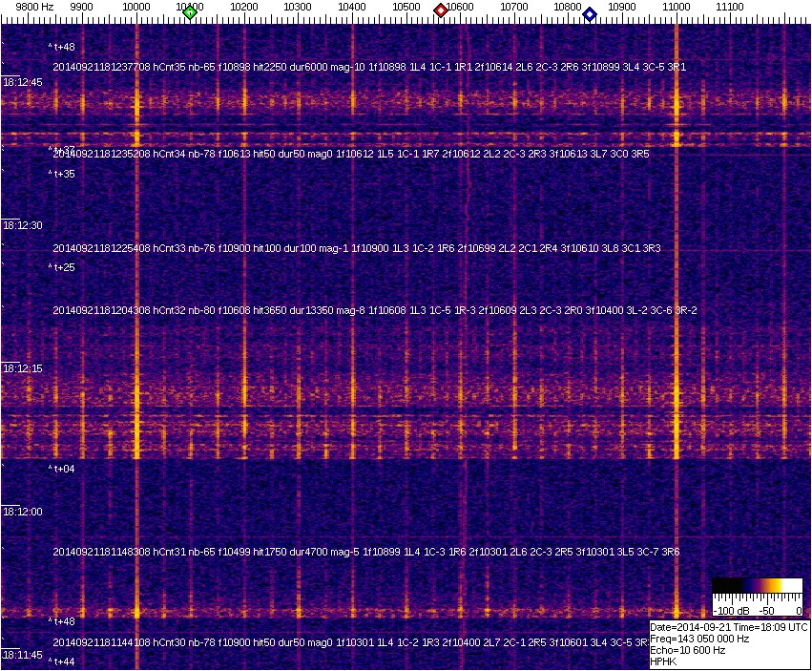
Task: Select the 18:12:00 time label
Action: point(22,512)
